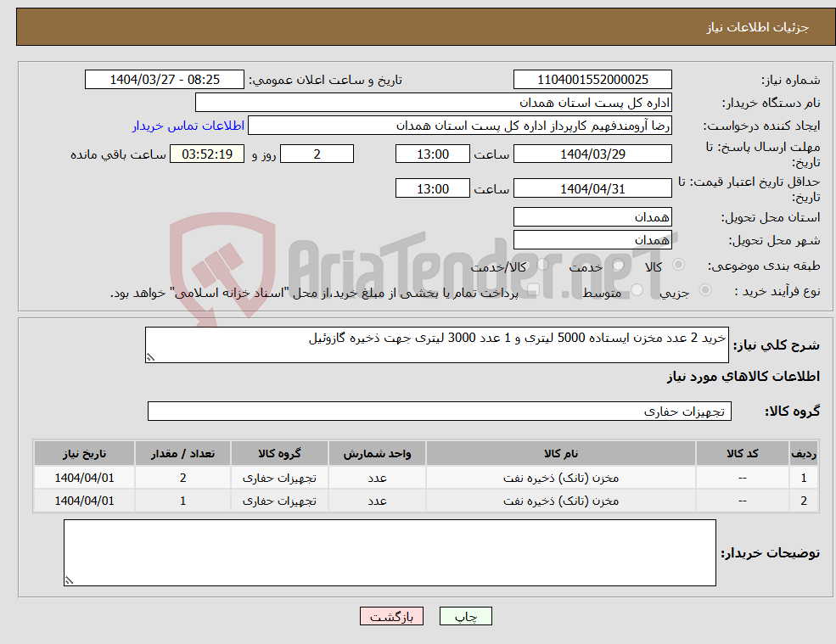Click the buyer organization name field

click(434, 103)
